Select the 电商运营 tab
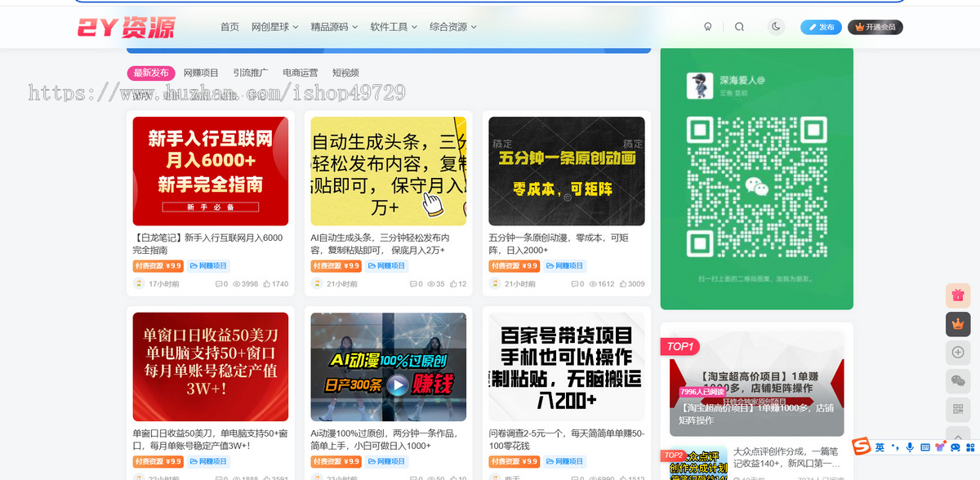The width and height of the screenshot is (980, 480). coord(300,73)
